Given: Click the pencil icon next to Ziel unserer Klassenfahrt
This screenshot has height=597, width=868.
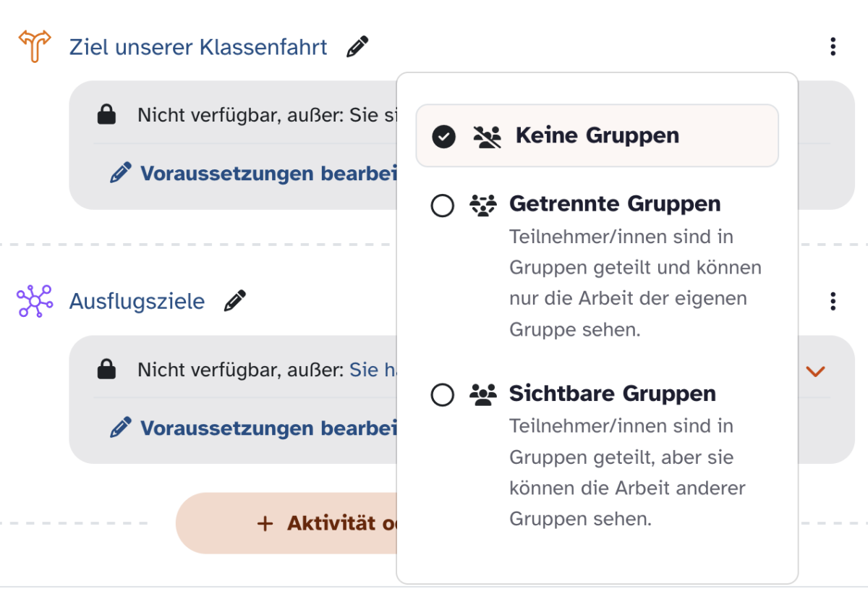Looking at the screenshot, I should click(x=357, y=48).
